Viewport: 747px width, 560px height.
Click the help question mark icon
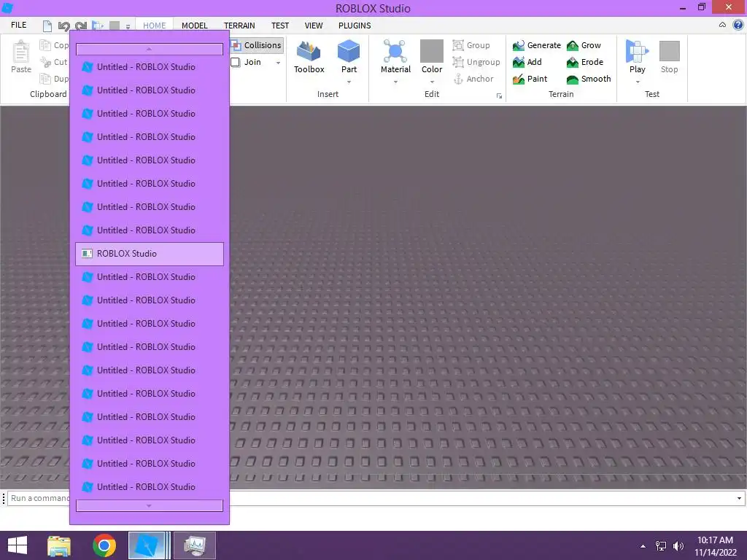point(738,26)
